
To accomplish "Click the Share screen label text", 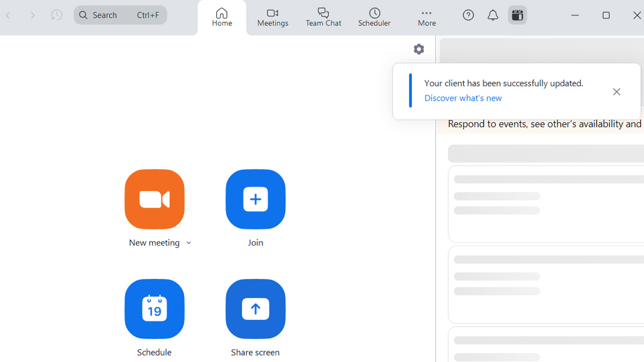I will coord(255,352).
